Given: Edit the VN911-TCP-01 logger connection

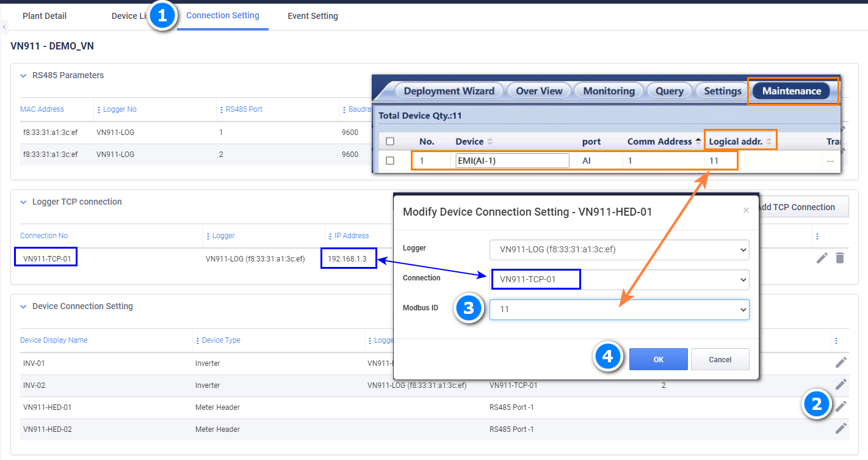Looking at the screenshot, I should [x=822, y=258].
